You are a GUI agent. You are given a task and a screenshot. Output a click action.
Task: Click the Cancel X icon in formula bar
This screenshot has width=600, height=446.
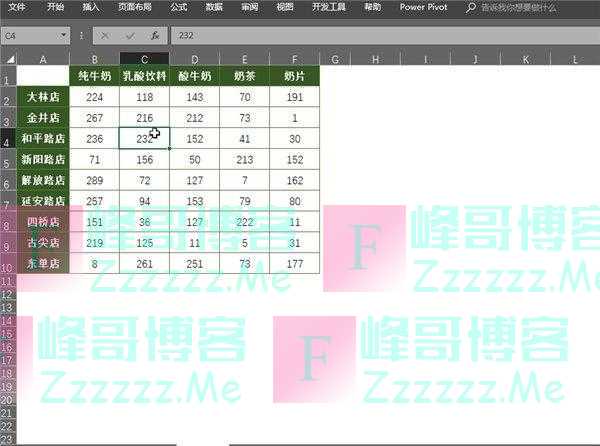tap(107, 35)
